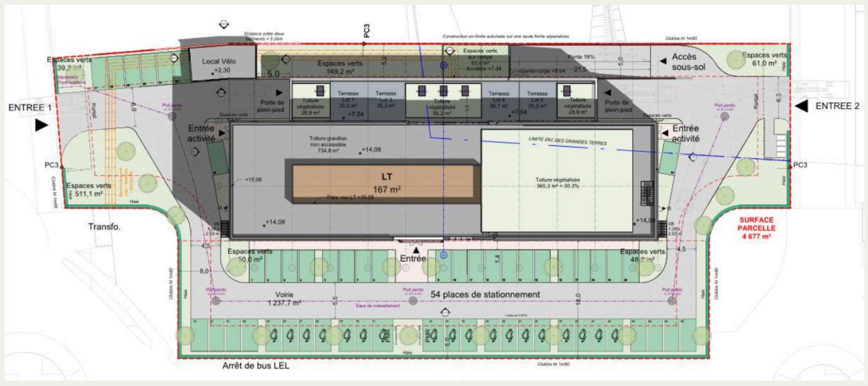Click the staircase symbol on the building's right edge

pos(646,193)
